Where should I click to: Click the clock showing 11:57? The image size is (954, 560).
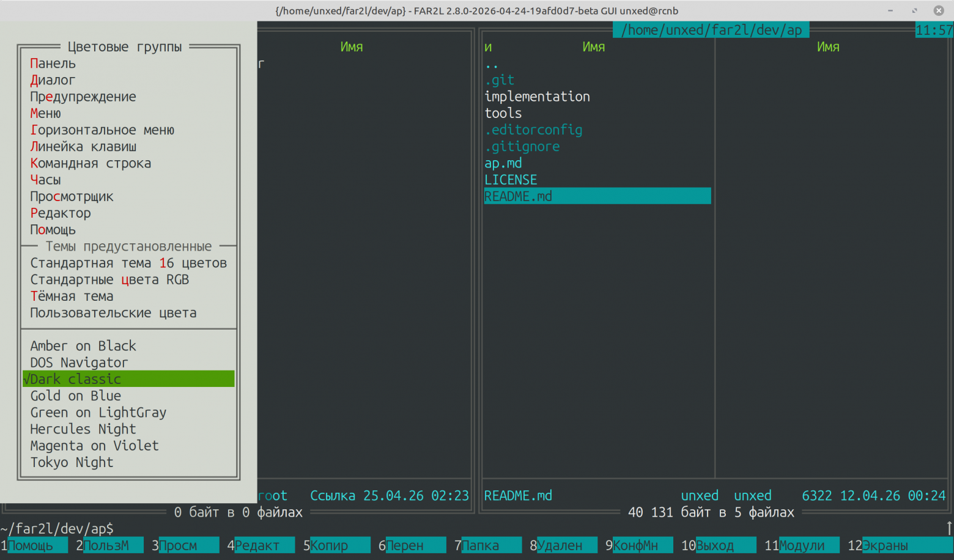pyautogui.click(x=936, y=29)
